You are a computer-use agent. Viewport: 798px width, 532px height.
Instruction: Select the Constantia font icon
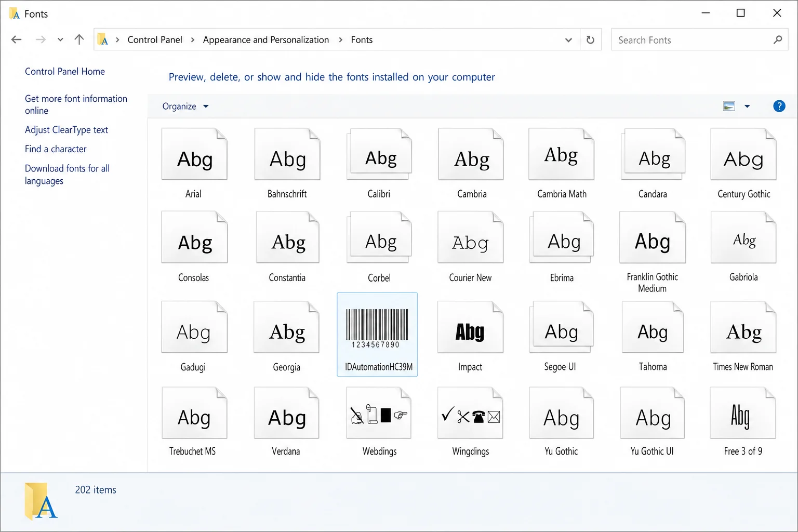(287, 237)
